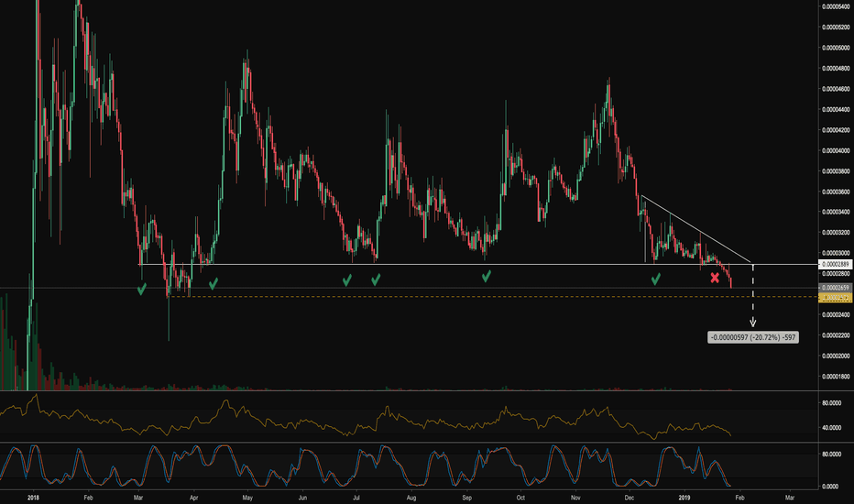Click the Sep label on time axis
This screenshot has width=854, height=504.
pos(466,498)
